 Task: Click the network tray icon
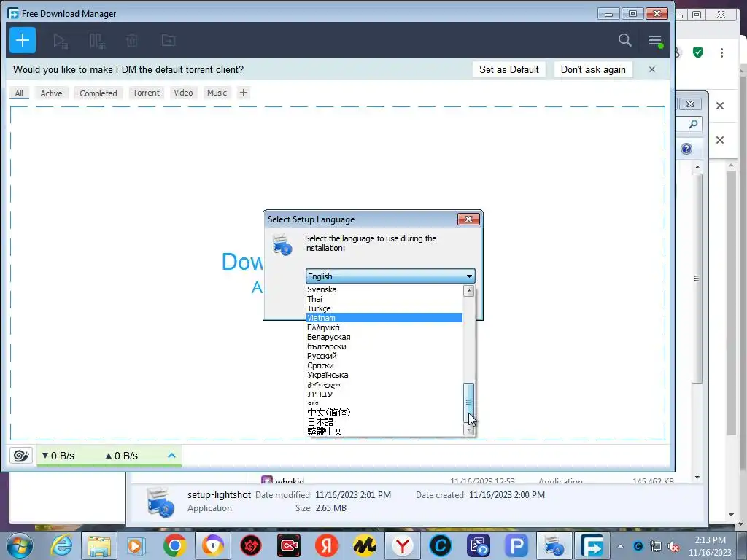coord(656,547)
